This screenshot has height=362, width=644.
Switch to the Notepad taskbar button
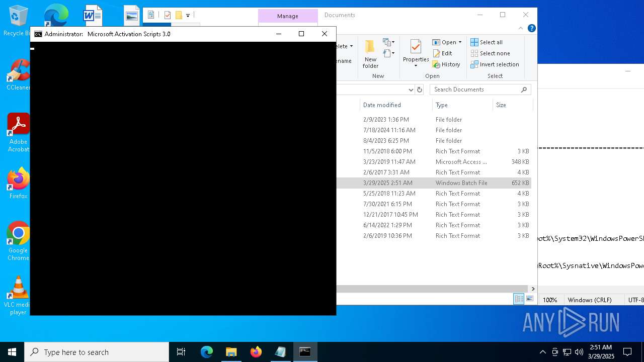(x=280, y=352)
